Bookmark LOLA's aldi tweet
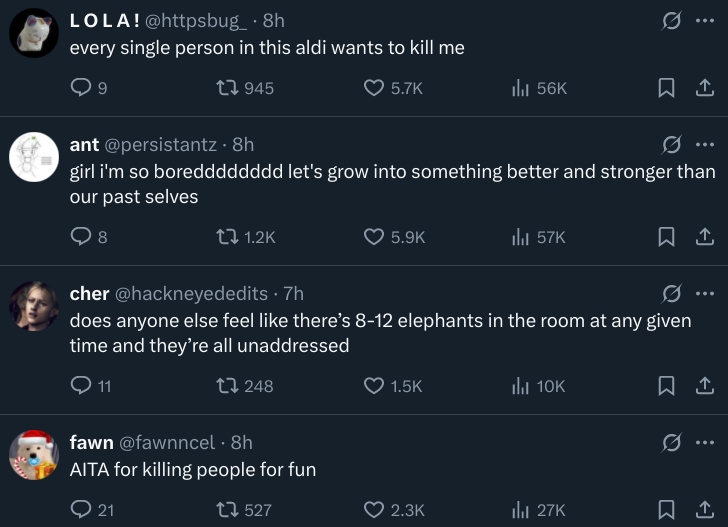Screen dimensions: 728x527 [x=665, y=88]
